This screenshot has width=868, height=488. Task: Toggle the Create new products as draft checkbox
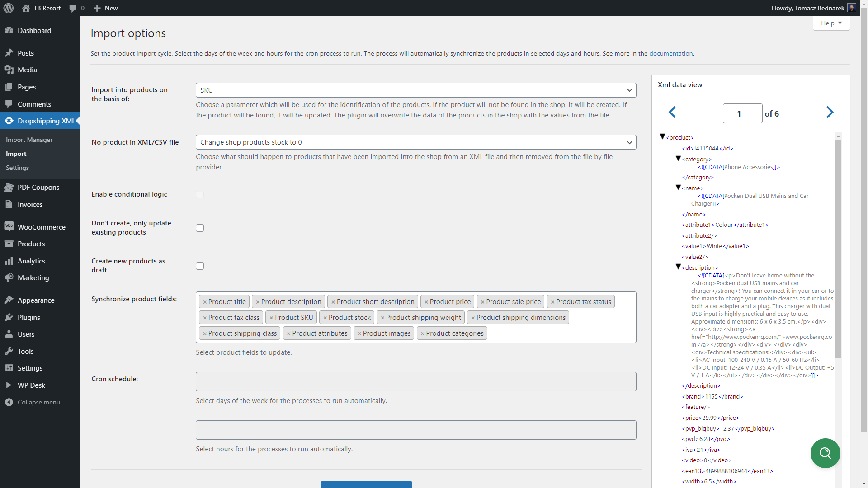(x=200, y=266)
